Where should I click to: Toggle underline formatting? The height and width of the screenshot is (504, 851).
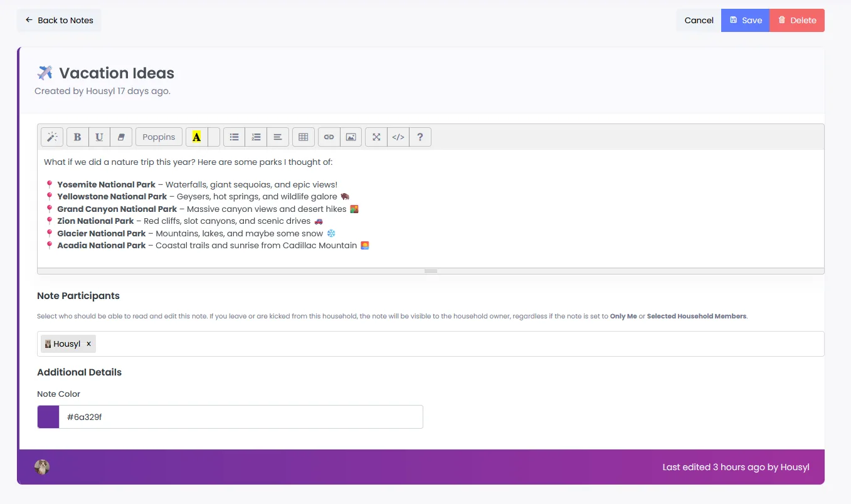tap(99, 137)
